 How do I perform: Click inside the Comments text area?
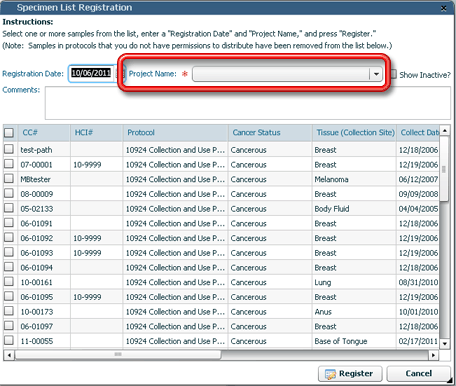pos(248,103)
